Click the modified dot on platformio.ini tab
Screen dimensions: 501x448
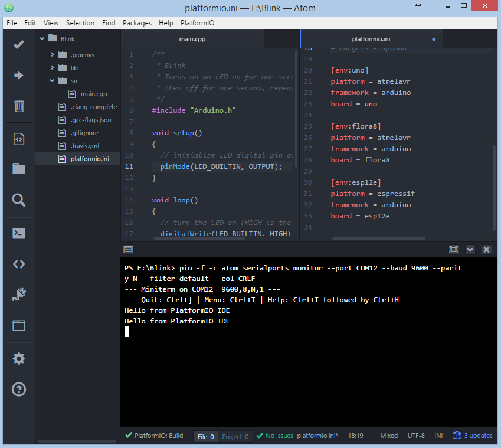(434, 40)
